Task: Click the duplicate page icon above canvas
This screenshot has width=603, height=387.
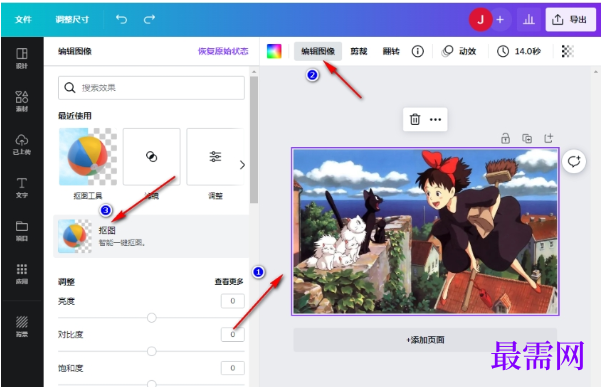Action: (x=527, y=138)
